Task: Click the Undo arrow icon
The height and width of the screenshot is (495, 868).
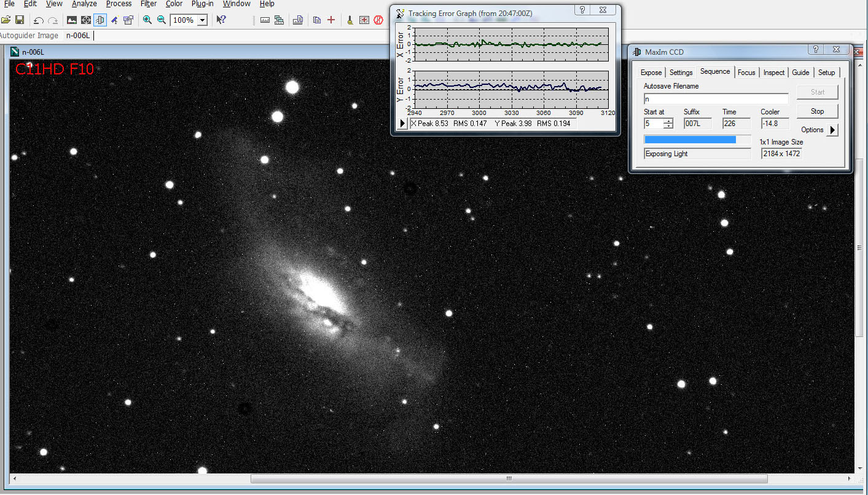Action: click(x=39, y=20)
